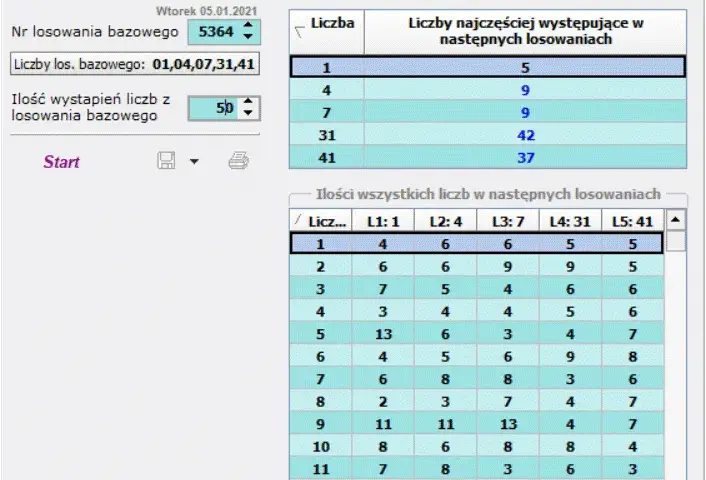This screenshot has width=706, height=480.
Task: Click L3 value 13 in number 9 row
Action: [508, 424]
